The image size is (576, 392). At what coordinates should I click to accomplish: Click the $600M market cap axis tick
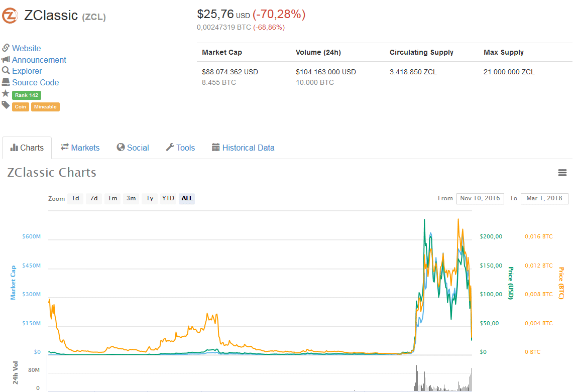tap(31, 236)
